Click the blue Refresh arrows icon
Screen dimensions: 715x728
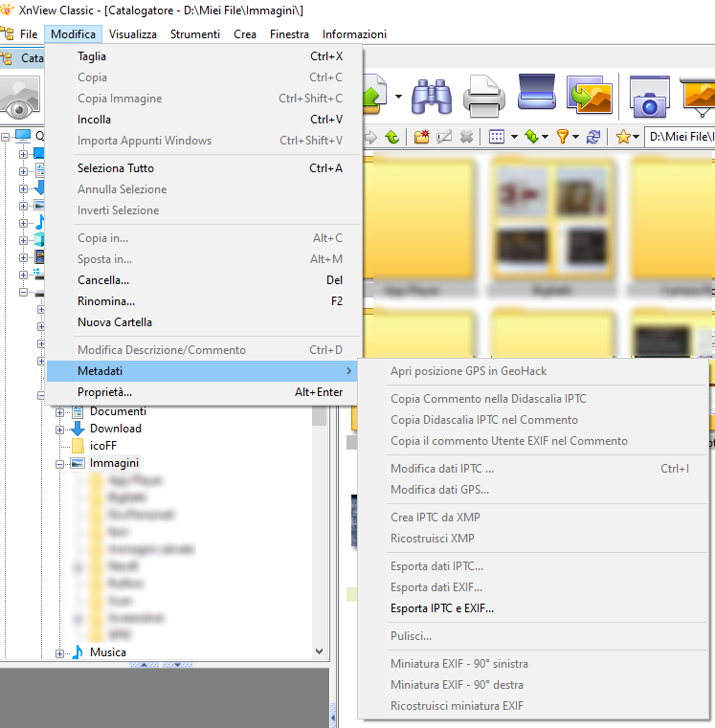[x=593, y=137]
